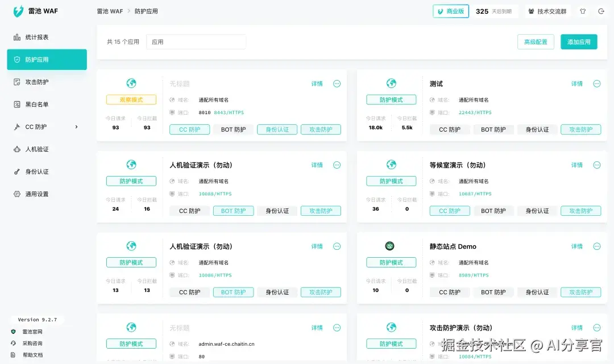
Task: Focus the 应用 search input field
Action: (196, 42)
